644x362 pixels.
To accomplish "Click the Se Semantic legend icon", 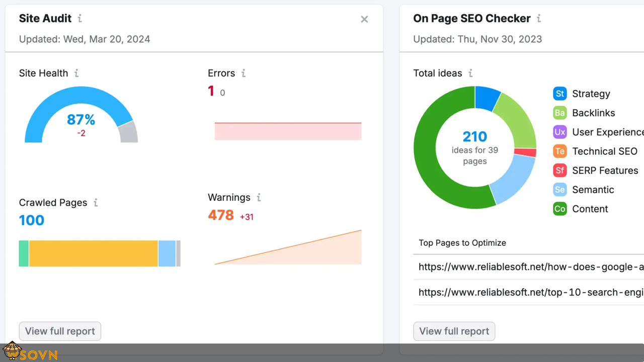I will click(x=559, y=190).
